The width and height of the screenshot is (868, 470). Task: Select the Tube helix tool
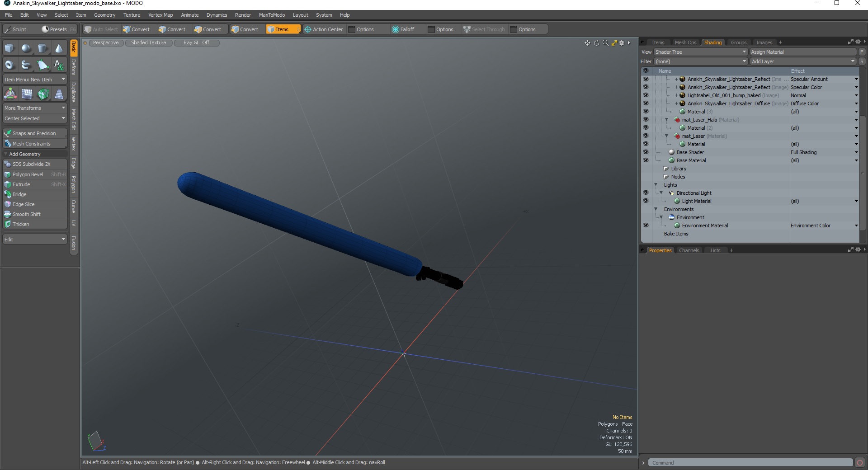click(x=26, y=65)
